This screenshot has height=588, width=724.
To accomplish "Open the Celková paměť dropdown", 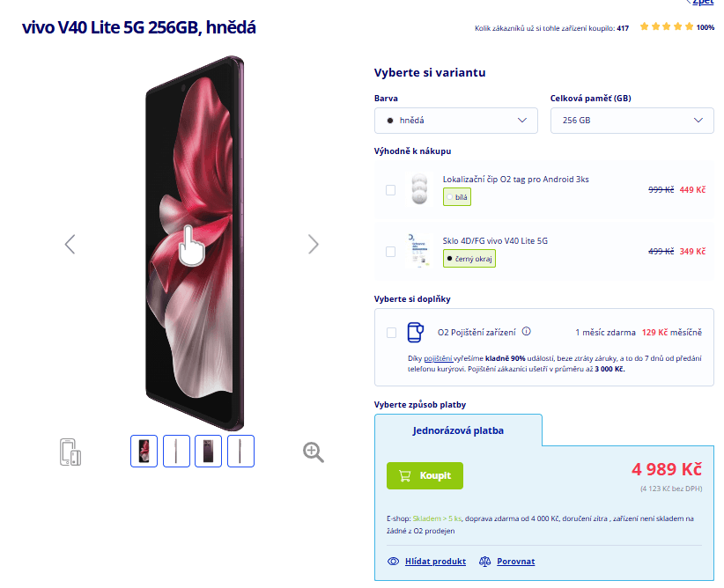I will [632, 120].
